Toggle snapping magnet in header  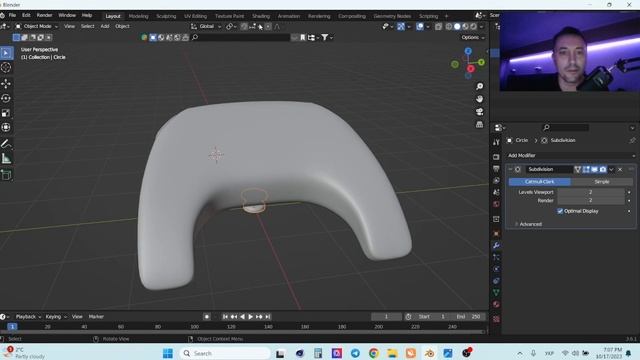pyautogui.click(x=244, y=27)
